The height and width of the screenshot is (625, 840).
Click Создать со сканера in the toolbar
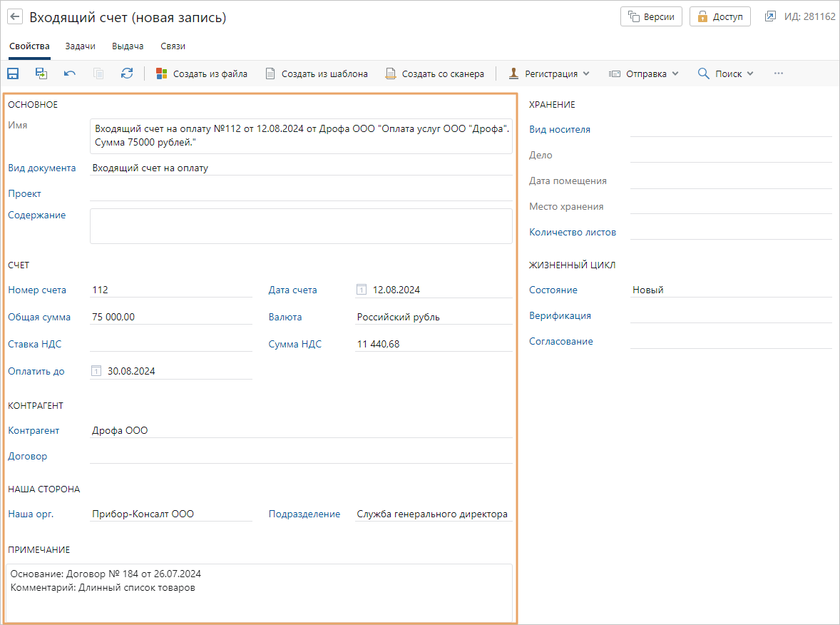[435, 73]
